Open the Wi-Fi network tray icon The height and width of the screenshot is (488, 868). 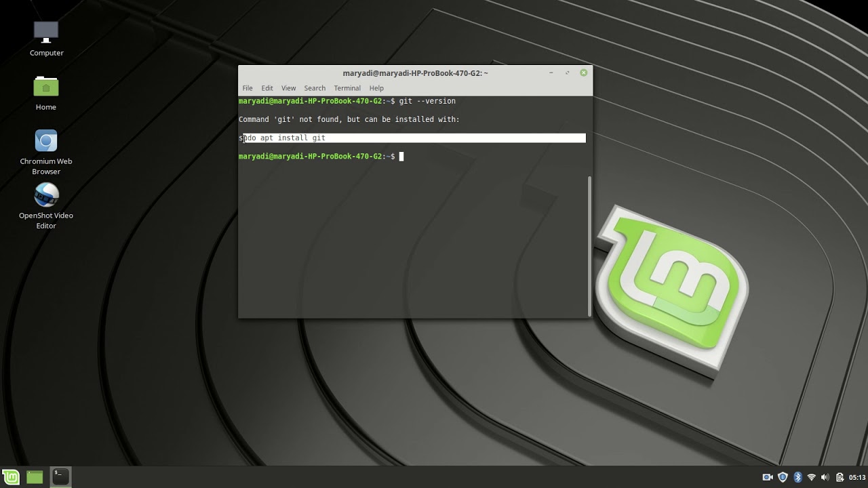click(x=811, y=477)
